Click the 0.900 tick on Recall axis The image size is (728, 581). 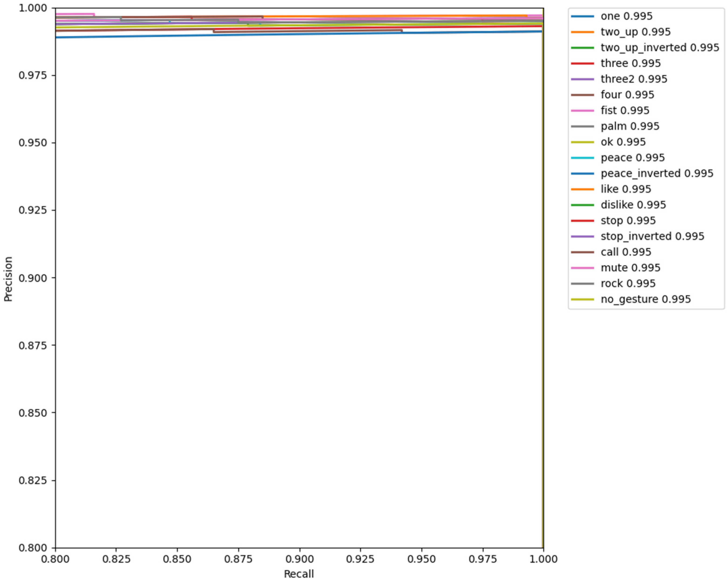pos(299,559)
